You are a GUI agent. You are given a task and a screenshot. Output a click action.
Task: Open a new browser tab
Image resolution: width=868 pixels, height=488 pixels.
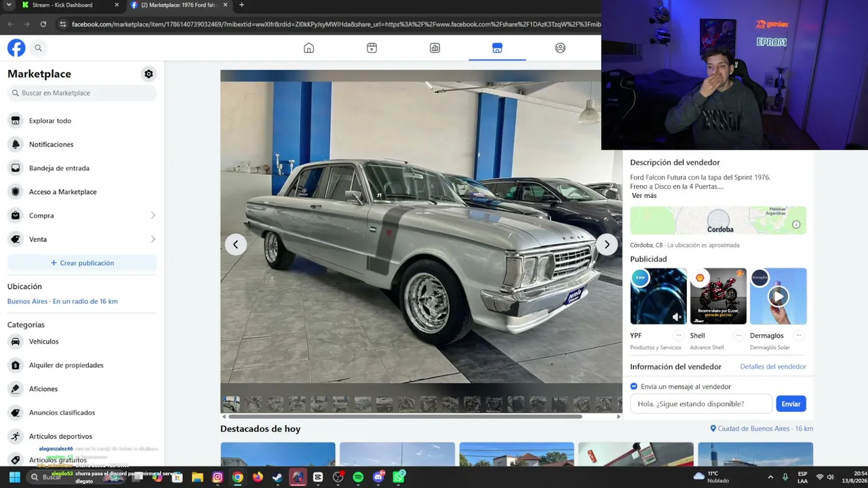tap(241, 5)
